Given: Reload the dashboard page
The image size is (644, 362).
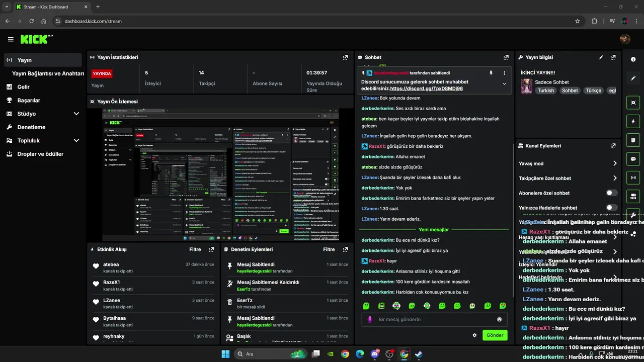Looking at the screenshot, I should click(32, 21).
